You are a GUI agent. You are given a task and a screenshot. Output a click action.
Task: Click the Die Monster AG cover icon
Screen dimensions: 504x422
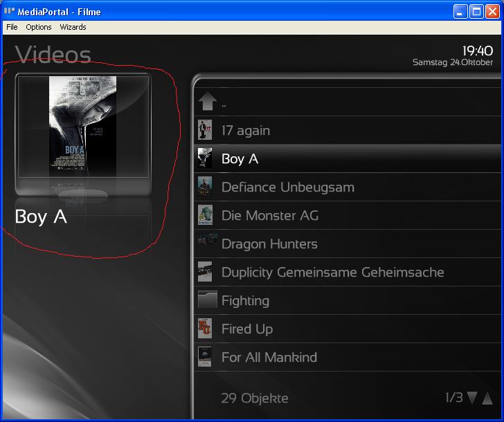[205, 215]
